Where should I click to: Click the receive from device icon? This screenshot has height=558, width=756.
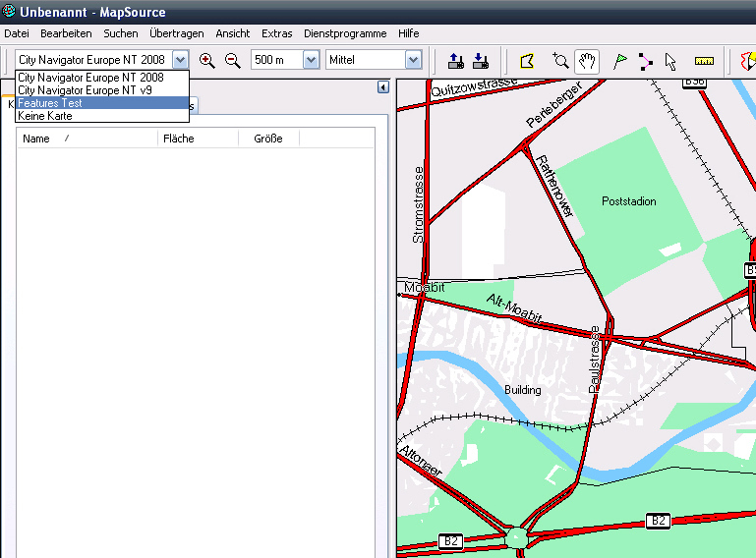(481, 60)
